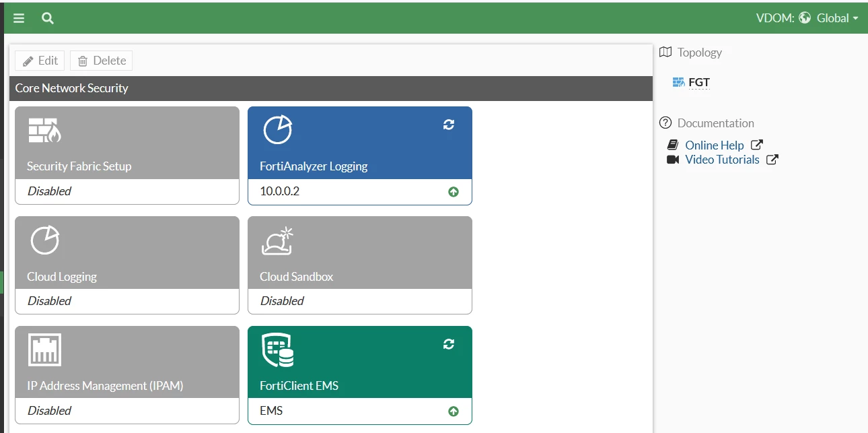Click the Topology map icon
The image size is (868, 433).
tap(665, 53)
